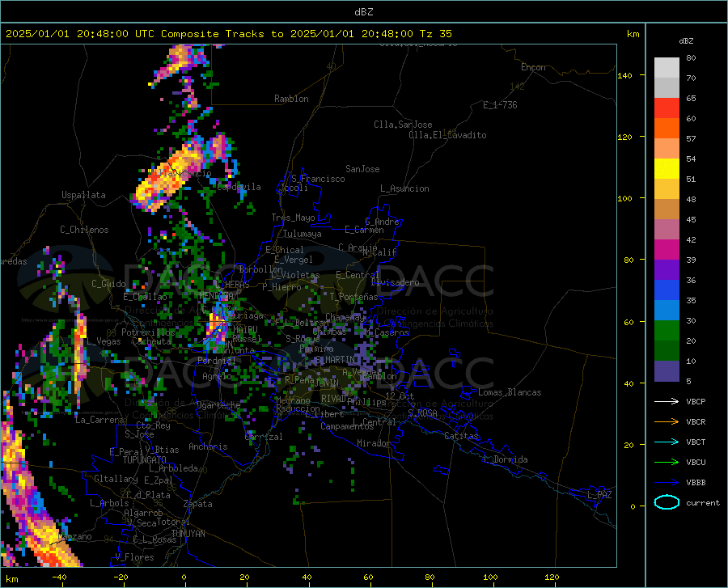Click the 80 label atop color scale
This screenshot has width=728, height=588.
click(691, 58)
